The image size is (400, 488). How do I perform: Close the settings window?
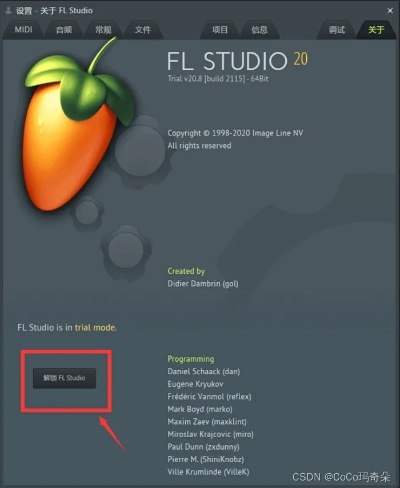point(390,11)
